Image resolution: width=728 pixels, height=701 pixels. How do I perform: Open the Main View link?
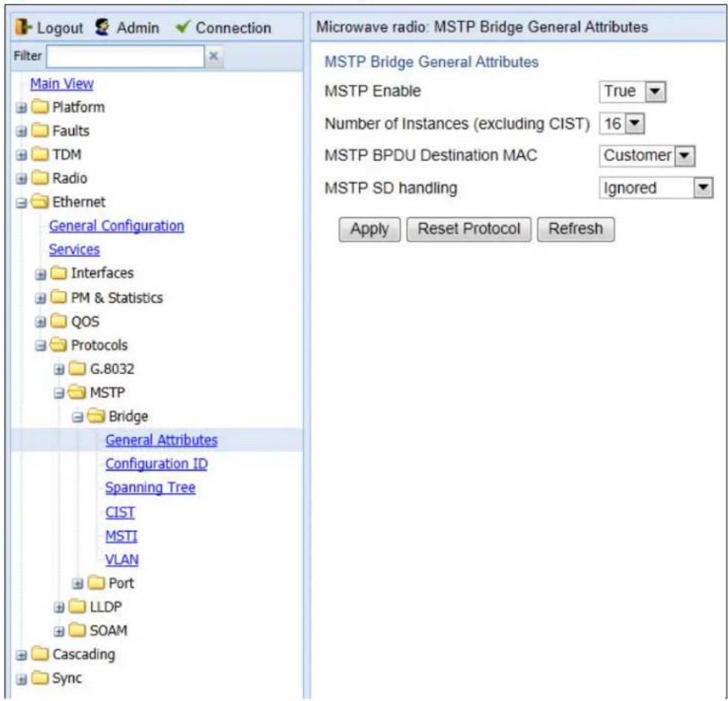point(62,83)
